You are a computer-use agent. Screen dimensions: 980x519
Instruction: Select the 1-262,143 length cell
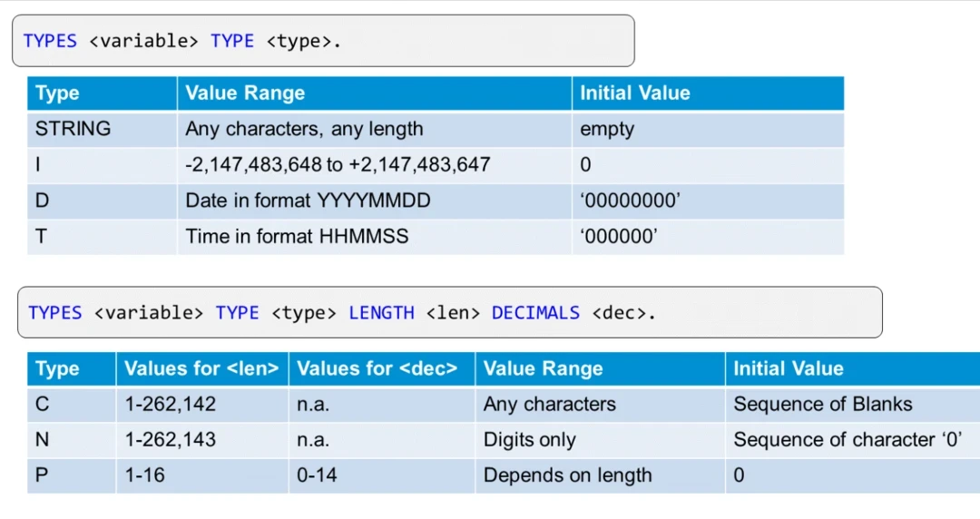[171, 440]
